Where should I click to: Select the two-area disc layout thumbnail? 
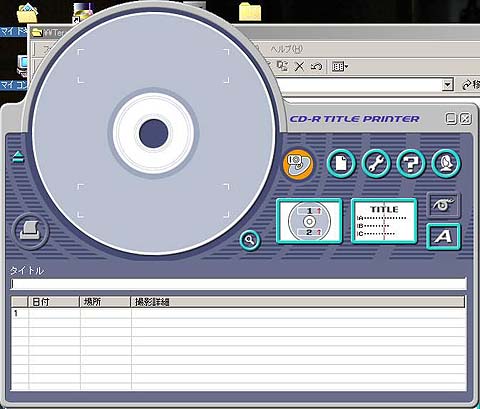(x=309, y=221)
